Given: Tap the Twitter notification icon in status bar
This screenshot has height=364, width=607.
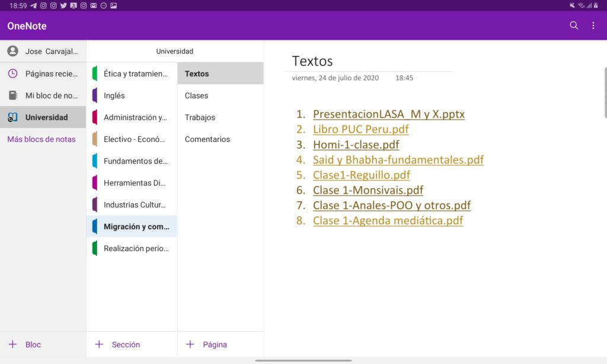Looking at the screenshot, I should 63,5.
